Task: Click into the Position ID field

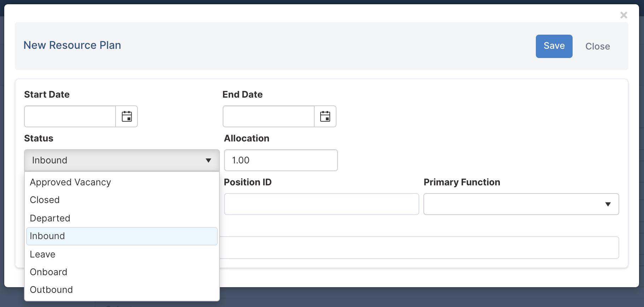Action: pyautogui.click(x=321, y=204)
